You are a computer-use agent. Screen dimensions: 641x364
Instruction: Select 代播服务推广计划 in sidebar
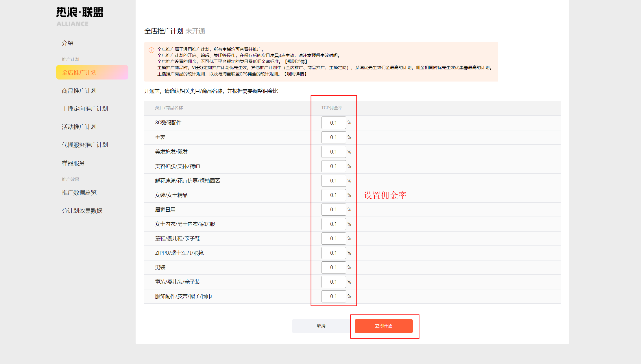[85, 145]
